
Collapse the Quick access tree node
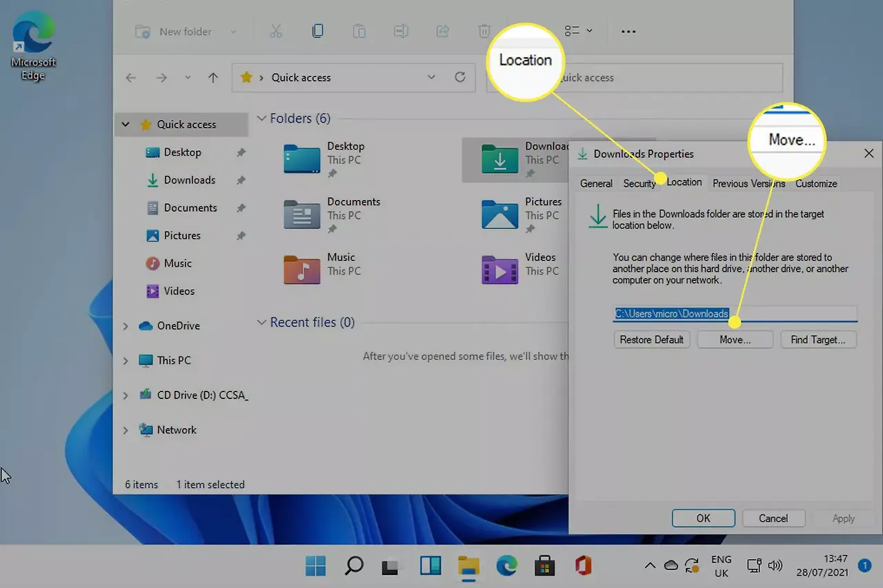click(x=126, y=125)
